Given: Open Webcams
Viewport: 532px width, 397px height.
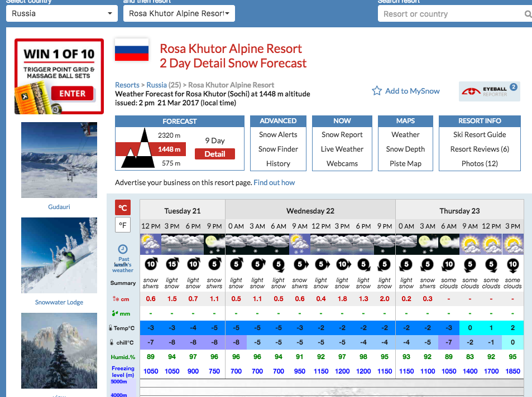Looking at the screenshot, I should [342, 164].
